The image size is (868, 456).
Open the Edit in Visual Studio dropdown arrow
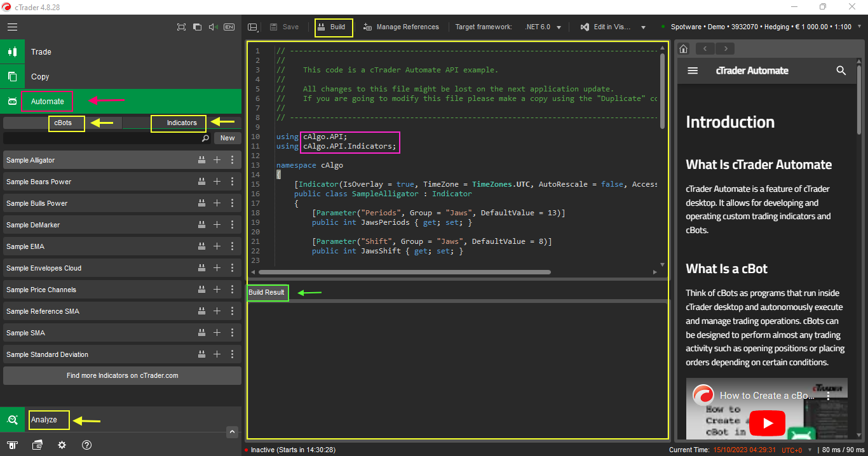pos(643,27)
